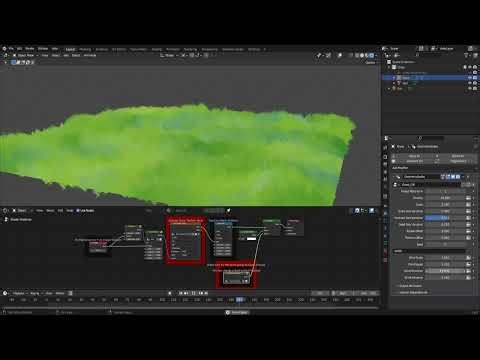Click the blue highlighted modifier value field
This screenshot has width=480, height=360.
tap(446, 218)
